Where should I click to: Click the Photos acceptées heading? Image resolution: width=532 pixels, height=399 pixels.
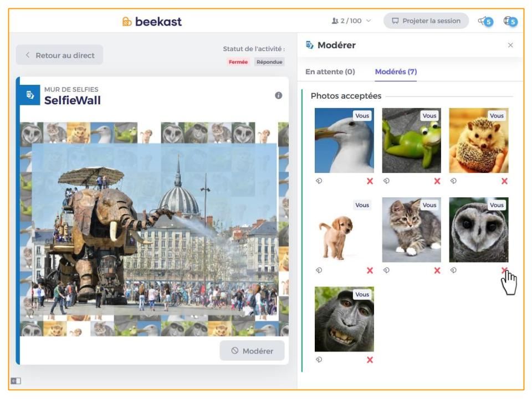pos(346,96)
